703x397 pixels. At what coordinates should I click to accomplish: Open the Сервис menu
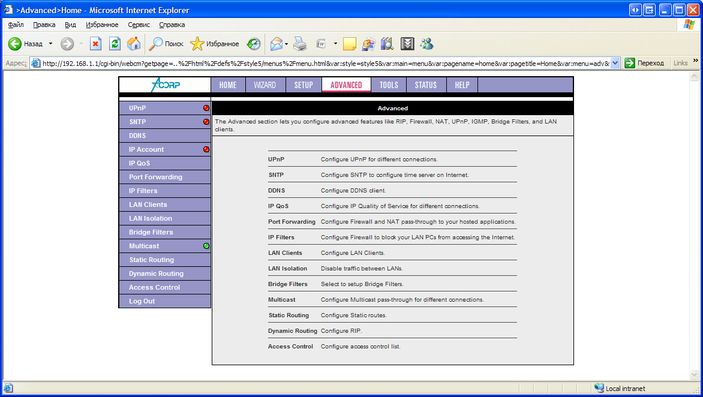tap(139, 25)
